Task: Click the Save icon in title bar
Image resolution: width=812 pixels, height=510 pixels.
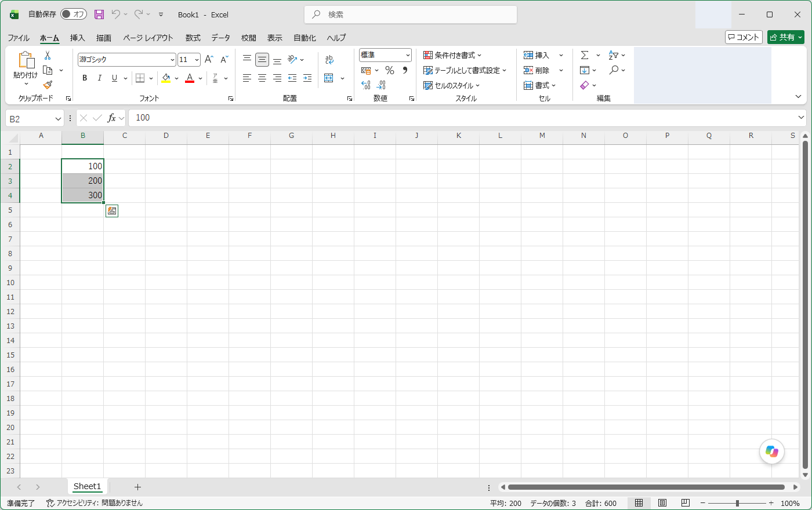Action: (99, 14)
